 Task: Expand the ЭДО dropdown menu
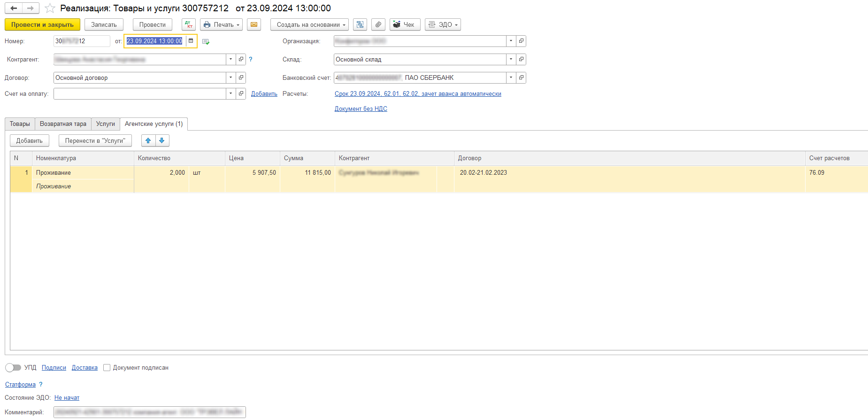(x=443, y=24)
